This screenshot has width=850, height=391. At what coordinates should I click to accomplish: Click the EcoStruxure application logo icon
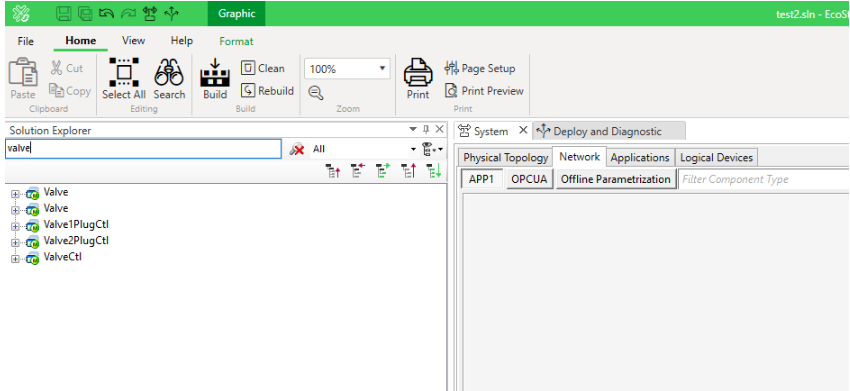click(21, 14)
